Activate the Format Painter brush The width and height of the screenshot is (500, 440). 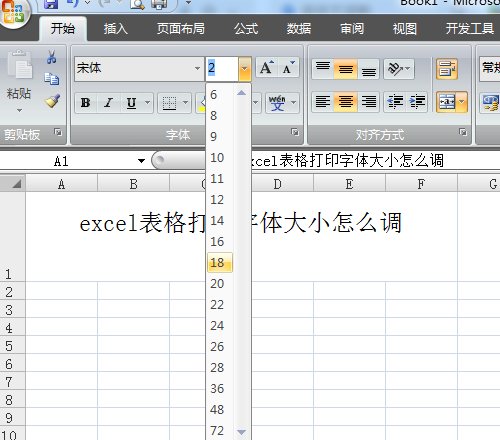52,101
